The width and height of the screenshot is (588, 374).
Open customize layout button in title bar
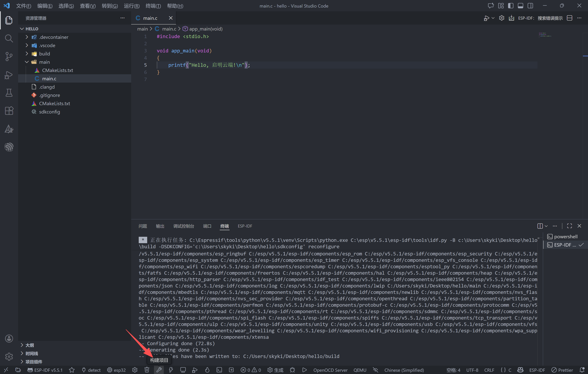(x=501, y=6)
